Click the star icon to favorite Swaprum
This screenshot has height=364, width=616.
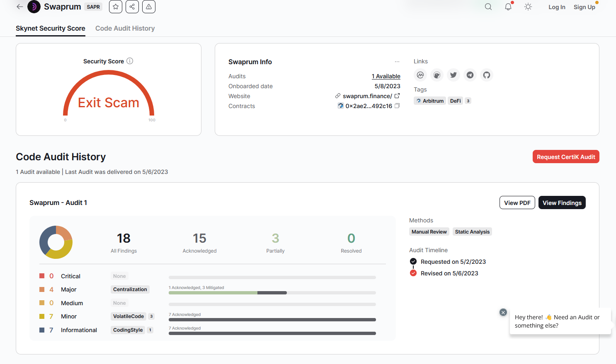pos(116,7)
